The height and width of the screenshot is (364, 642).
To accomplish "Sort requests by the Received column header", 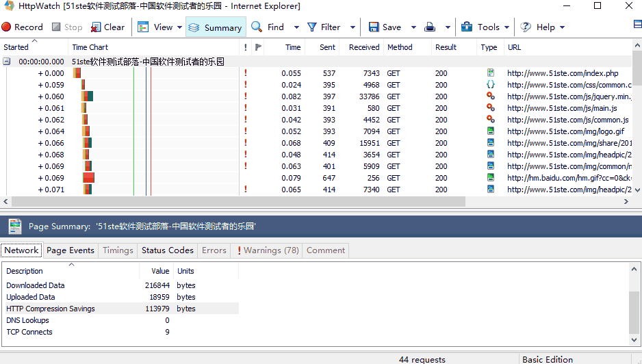I will click(363, 47).
